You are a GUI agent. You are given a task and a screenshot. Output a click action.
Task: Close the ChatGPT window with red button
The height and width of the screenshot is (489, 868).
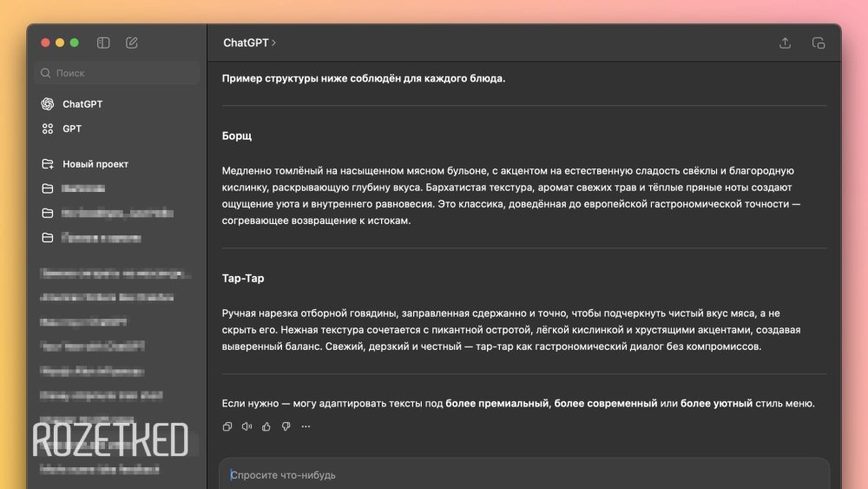click(45, 43)
